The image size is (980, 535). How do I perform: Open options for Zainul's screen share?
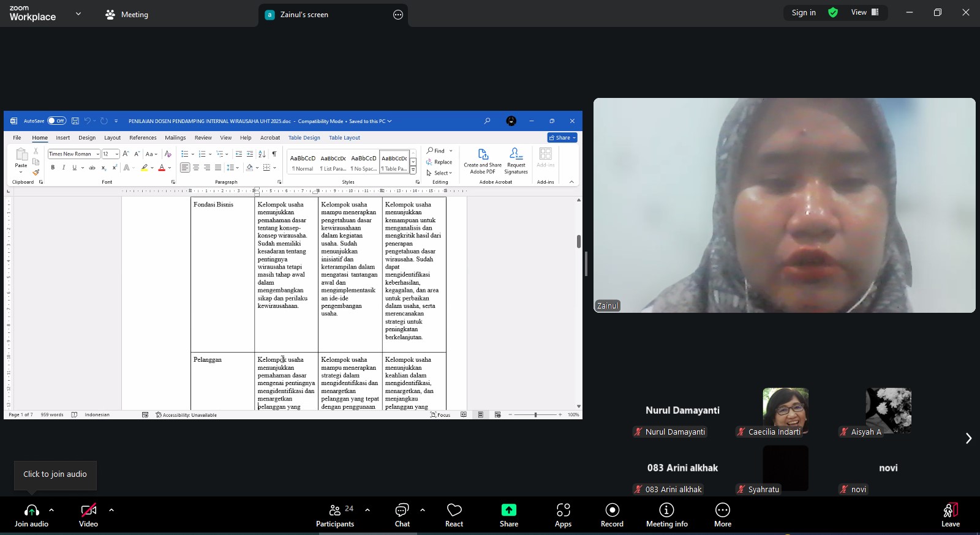point(398,15)
